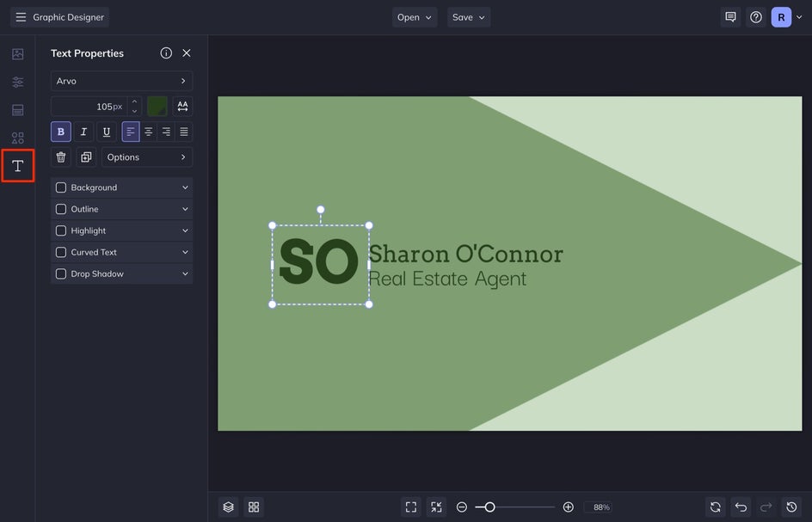812x522 pixels.
Task: Select the Text tool in sidebar
Action: point(17,165)
